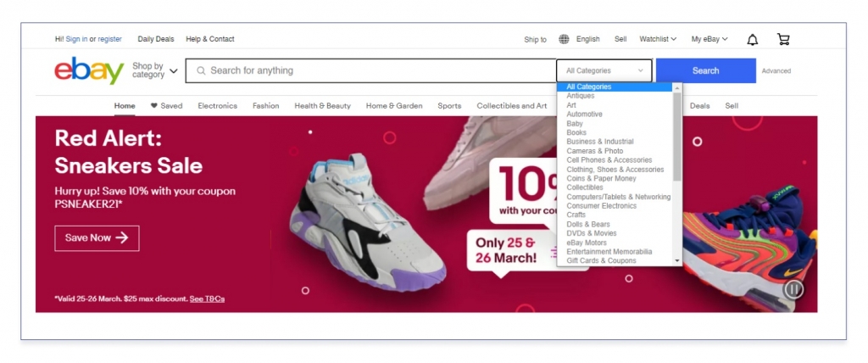Select Cell Phones & Accessories category
This screenshot has width=868, height=363.
609,159
